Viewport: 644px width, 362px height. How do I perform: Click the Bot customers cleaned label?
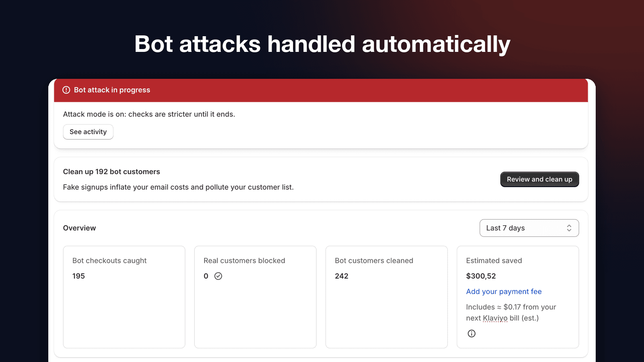pos(374,261)
